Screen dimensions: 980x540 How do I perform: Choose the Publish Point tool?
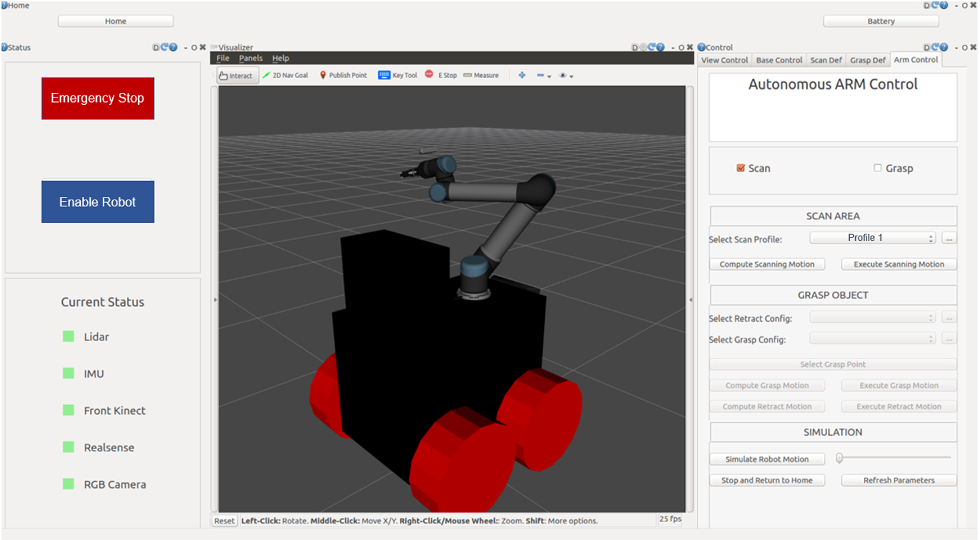pyautogui.click(x=343, y=75)
